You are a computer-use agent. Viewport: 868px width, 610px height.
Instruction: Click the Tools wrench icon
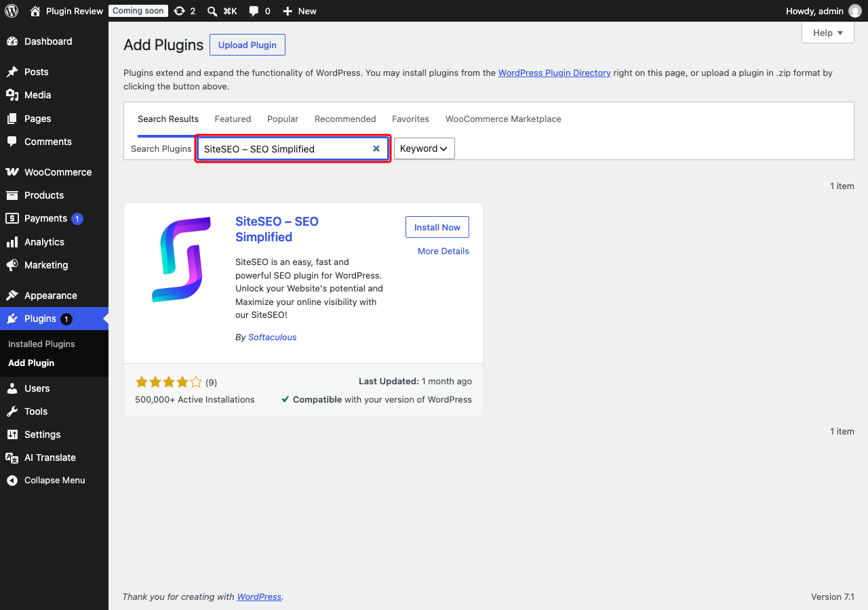(x=12, y=411)
